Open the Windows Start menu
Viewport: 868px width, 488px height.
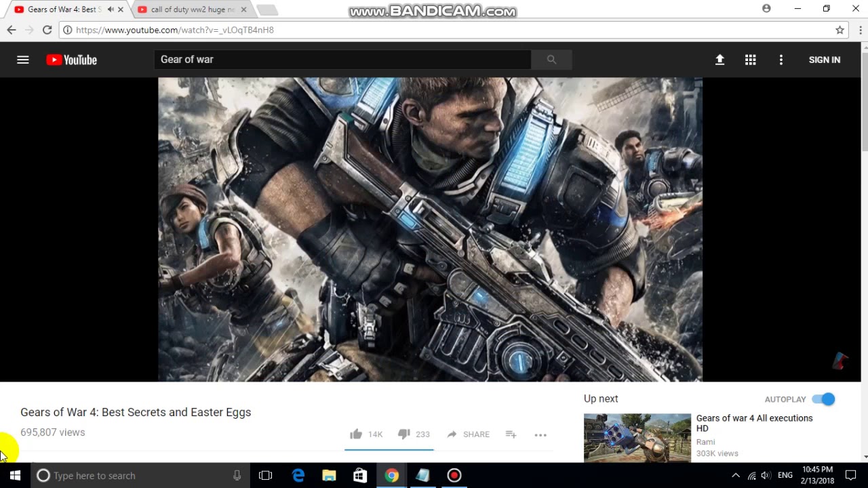click(15, 476)
